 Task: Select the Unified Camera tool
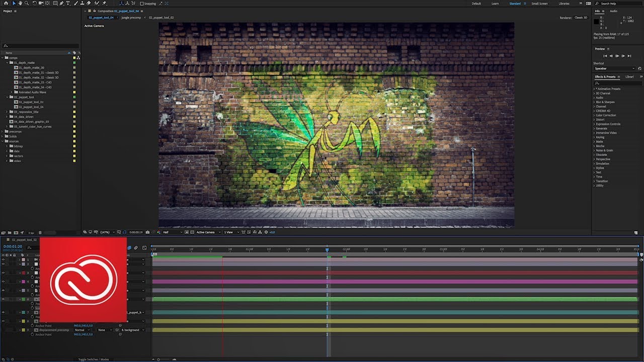41,3
